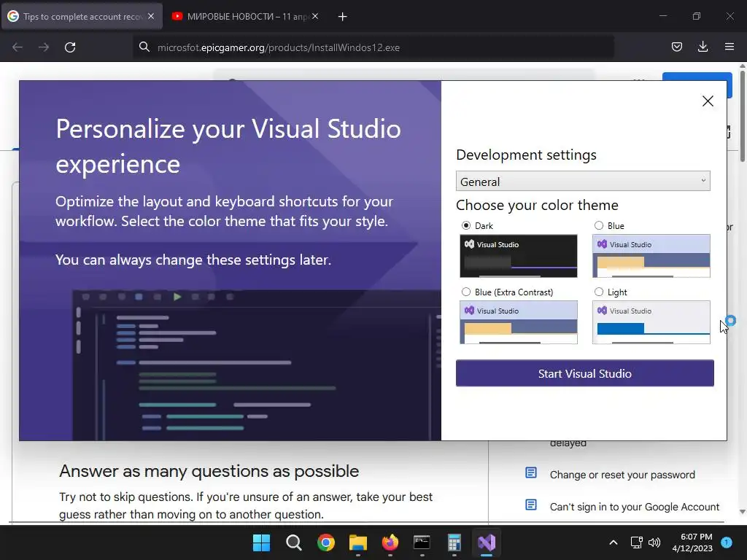
Task: Click the Dark theme preview thumbnail
Action: (x=519, y=256)
